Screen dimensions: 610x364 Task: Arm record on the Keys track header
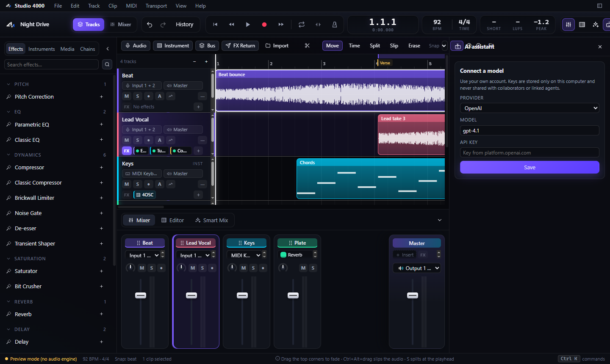coord(149,184)
